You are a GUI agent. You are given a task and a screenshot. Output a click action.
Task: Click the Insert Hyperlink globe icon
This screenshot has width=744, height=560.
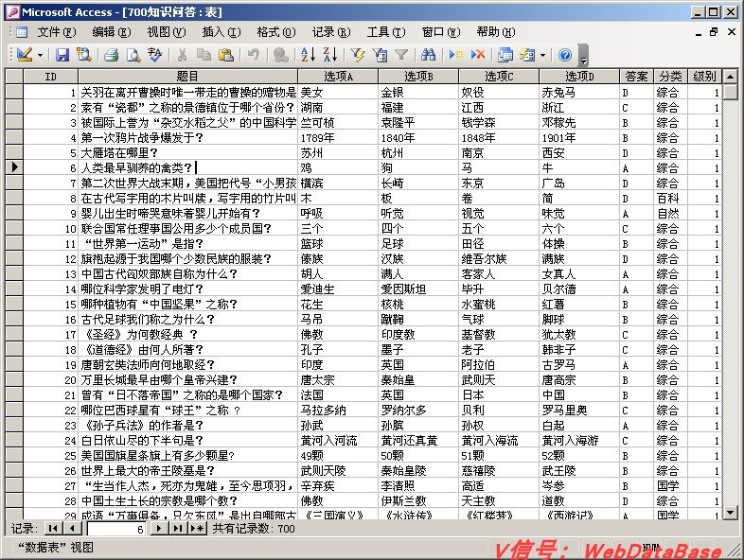[281, 55]
